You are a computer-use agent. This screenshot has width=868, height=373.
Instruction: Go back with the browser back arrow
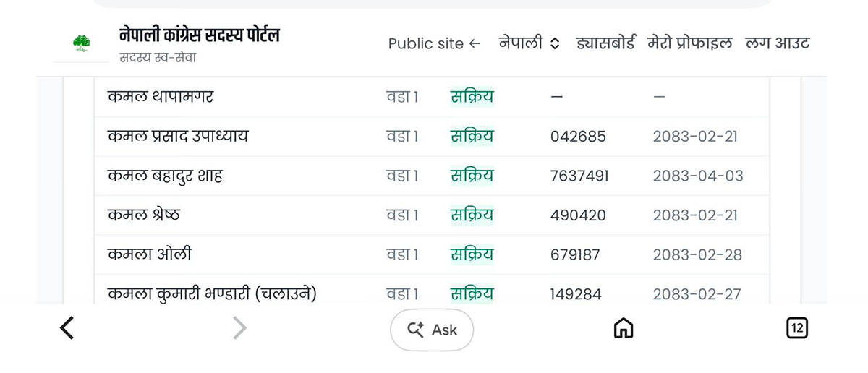(x=67, y=329)
